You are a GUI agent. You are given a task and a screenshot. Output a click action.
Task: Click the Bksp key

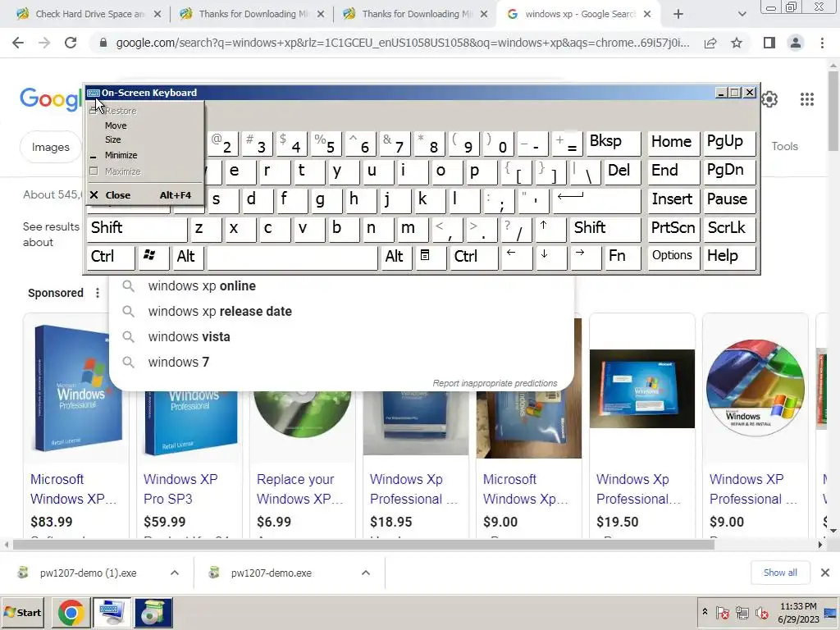point(614,143)
